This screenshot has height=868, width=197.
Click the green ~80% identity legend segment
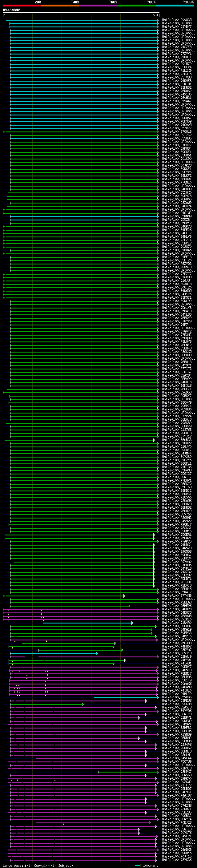[136, 6]
